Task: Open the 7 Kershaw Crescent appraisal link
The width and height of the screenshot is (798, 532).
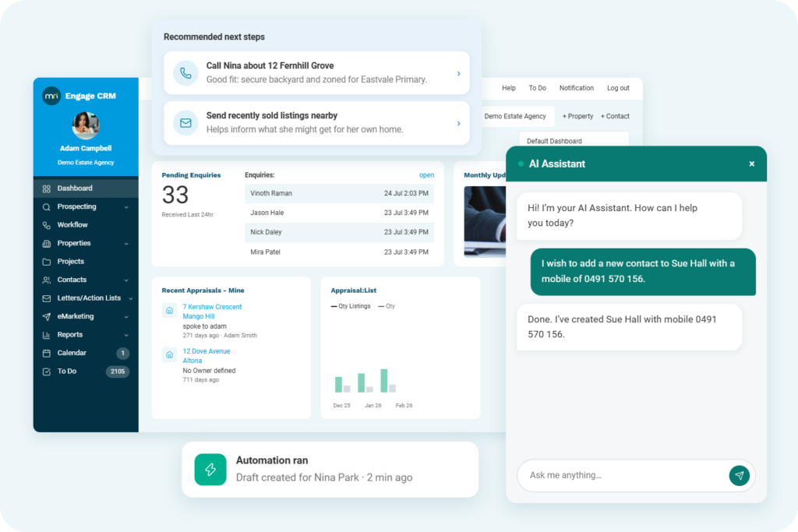Action: click(212, 312)
